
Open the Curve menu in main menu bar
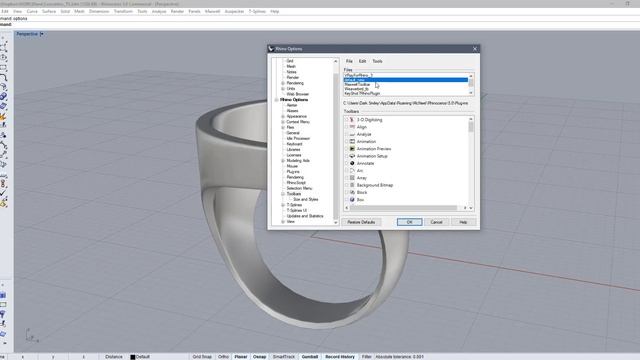click(x=32, y=11)
